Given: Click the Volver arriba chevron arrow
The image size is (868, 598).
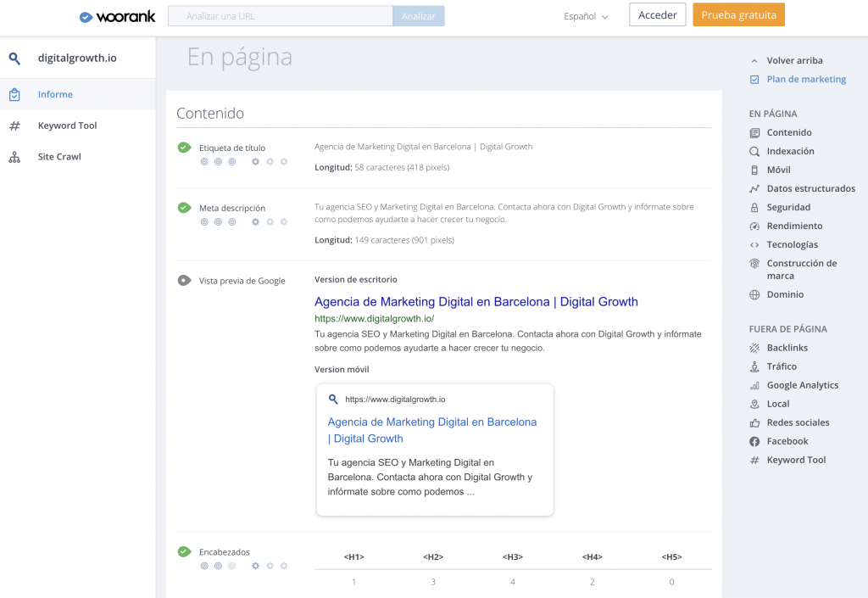Looking at the screenshot, I should click(754, 61).
